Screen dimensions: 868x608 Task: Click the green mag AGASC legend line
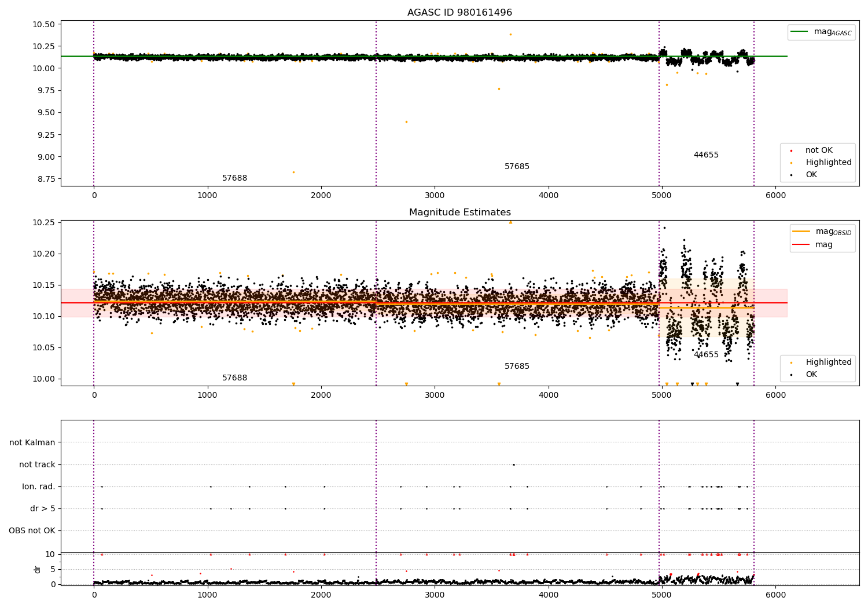(x=800, y=32)
